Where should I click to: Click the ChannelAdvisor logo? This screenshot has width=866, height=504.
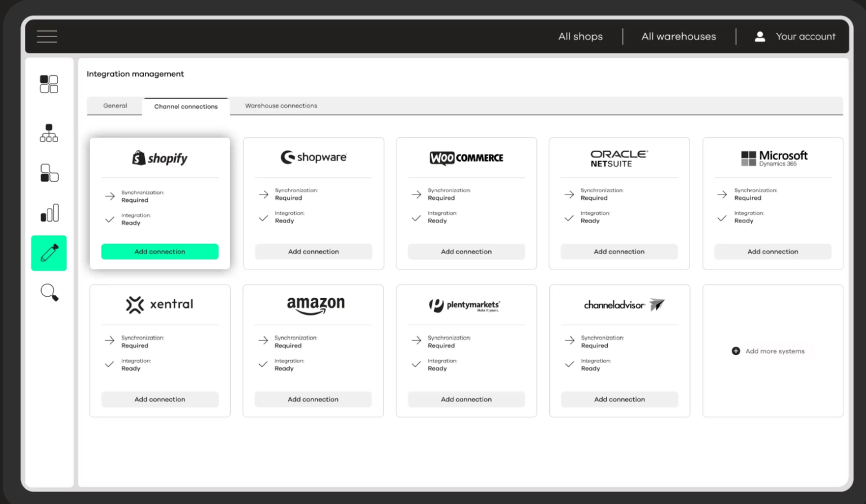tap(624, 305)
